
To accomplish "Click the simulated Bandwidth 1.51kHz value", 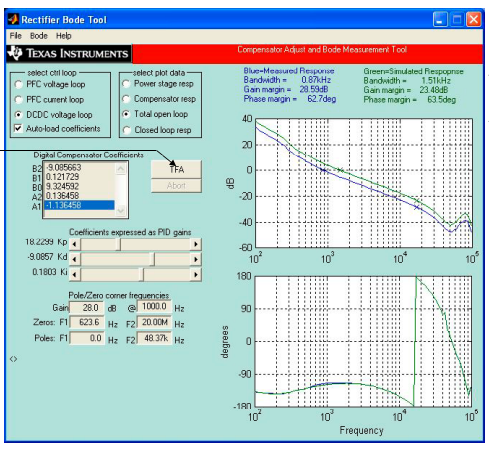I will point(436,81).
